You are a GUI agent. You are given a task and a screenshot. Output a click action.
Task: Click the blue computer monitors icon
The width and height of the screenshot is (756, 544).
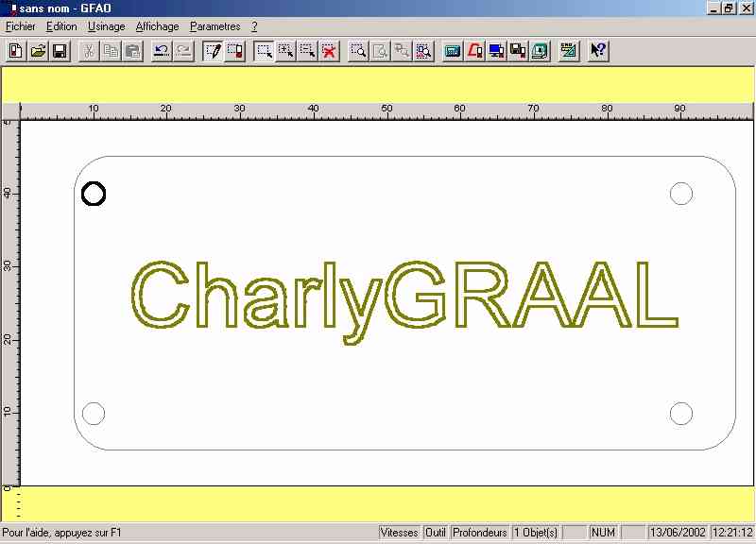pyautogui.click(x=497, y=51)
